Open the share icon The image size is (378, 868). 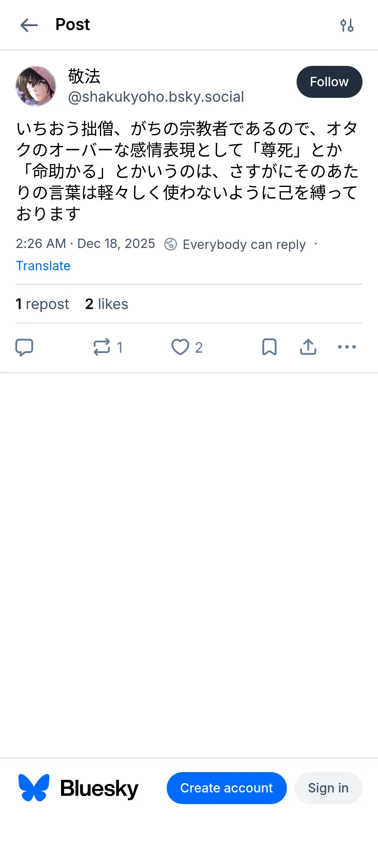pos(308,347)
